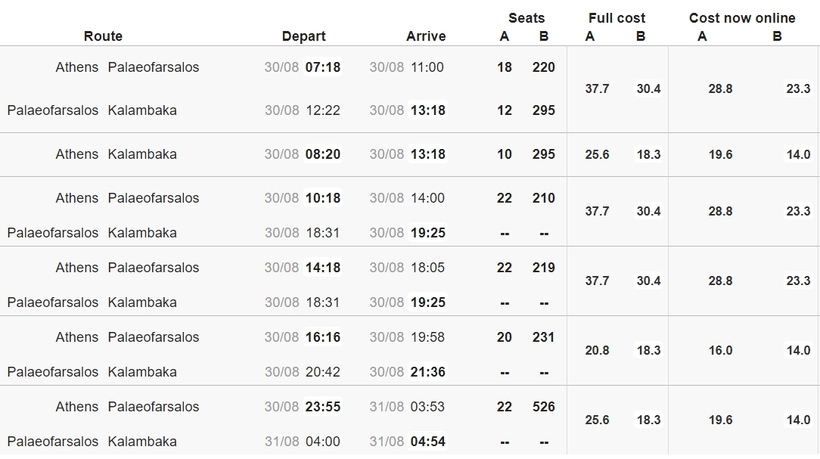
Task: Click the 13:18 arrival of direct Kalambaka train
Action: (428, 154)
